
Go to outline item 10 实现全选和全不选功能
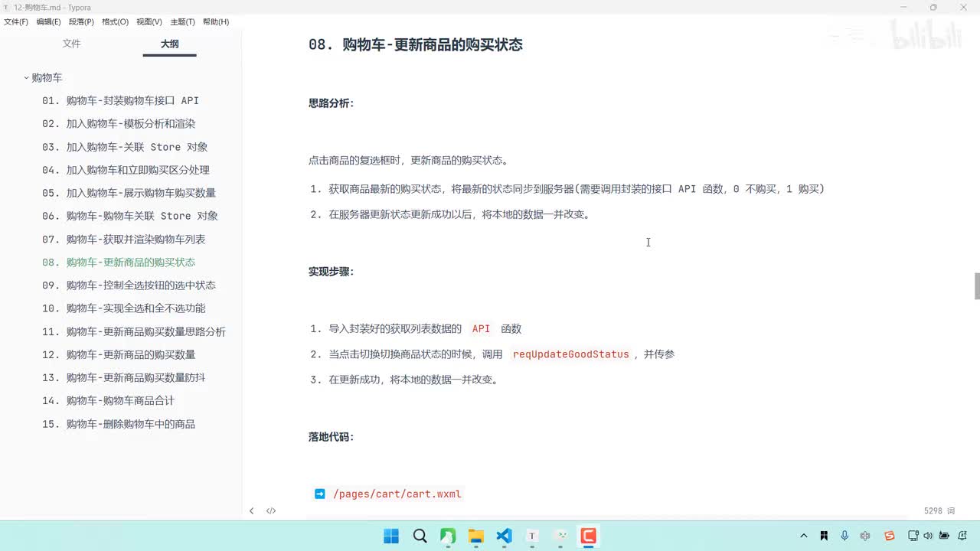124,308
